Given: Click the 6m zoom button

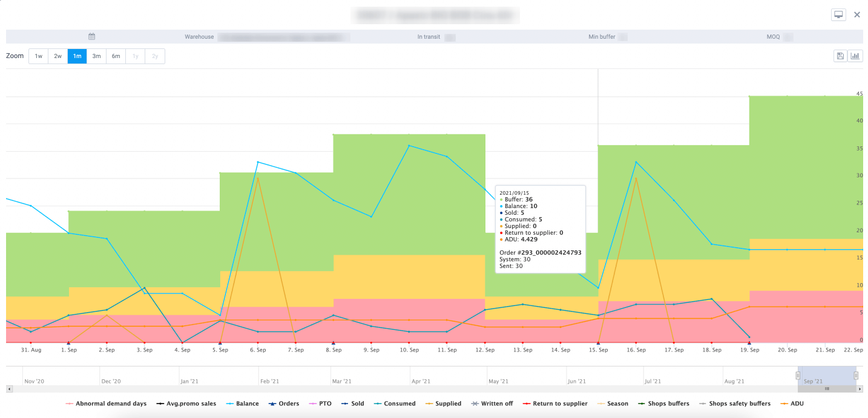Looking at the screenshot, I should [116, 56].
